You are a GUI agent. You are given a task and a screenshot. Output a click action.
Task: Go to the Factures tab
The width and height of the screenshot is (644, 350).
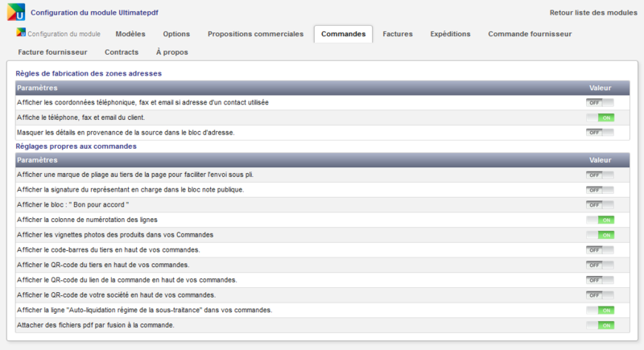[398, 34]
